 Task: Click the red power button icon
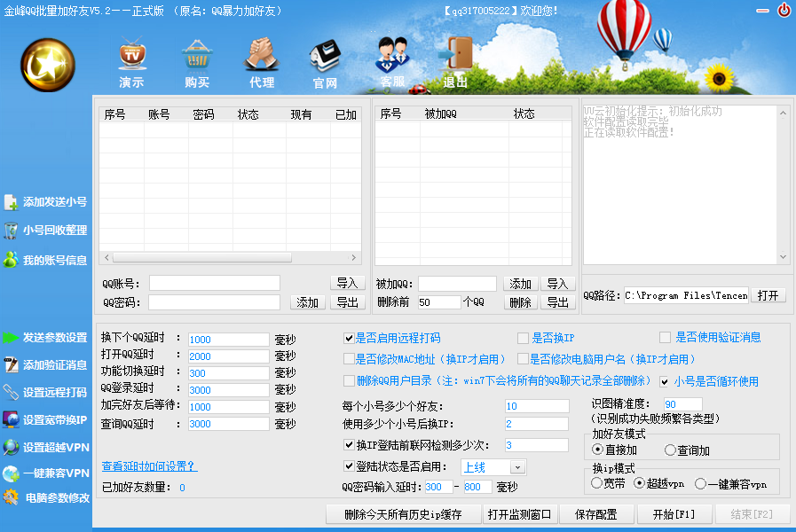click(784, 11)
